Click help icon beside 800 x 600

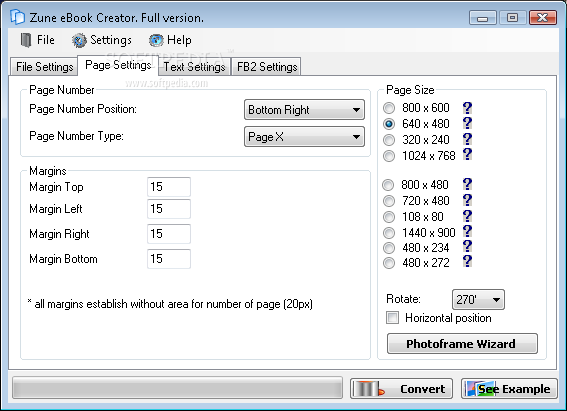pos(467,108)
